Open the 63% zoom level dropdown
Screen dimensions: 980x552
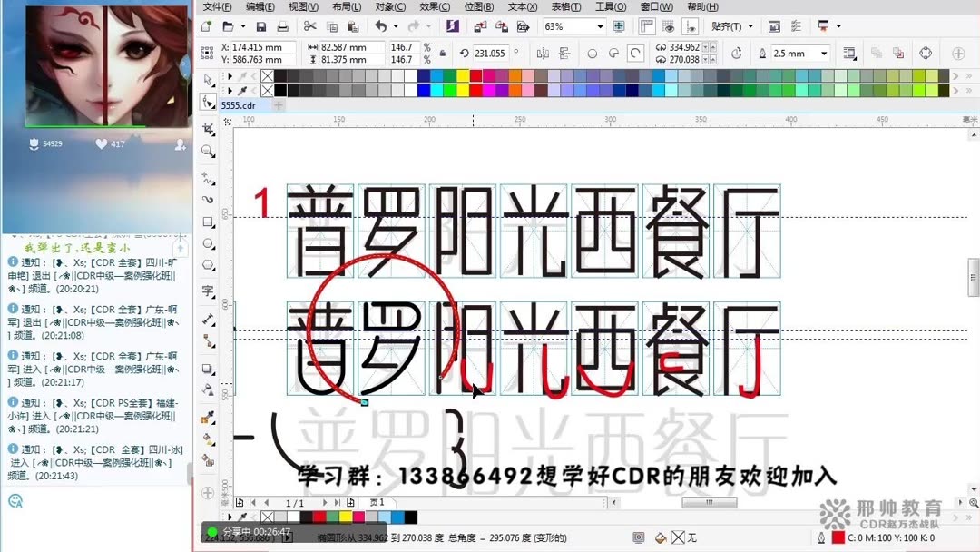point(600,26)
